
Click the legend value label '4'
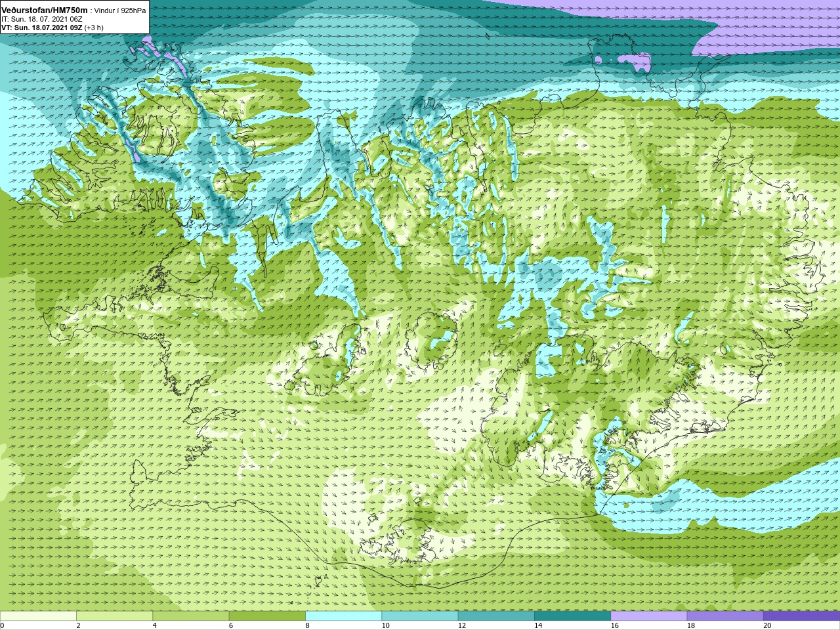click(154, 625)
